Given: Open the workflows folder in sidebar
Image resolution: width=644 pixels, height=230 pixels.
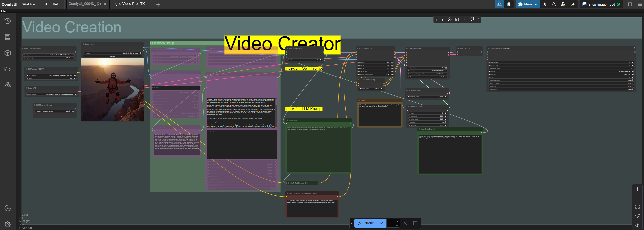Looking at the screenshot, I should point(8,69).
